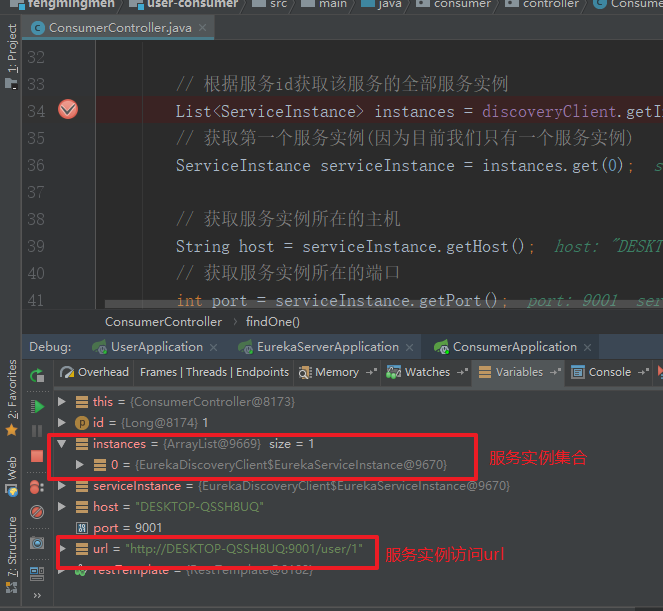
Task: Close the ConsumerApplication debug tab
Action: pos(587,347)
